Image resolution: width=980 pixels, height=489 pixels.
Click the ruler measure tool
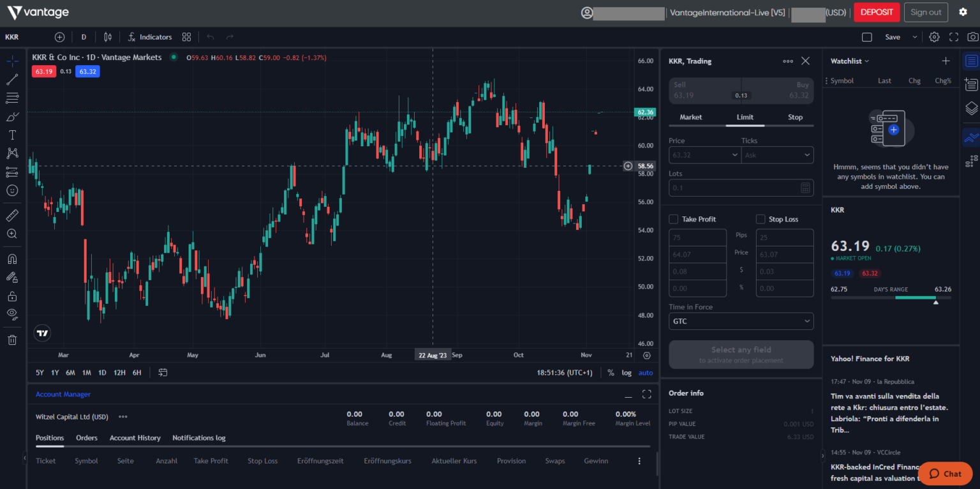12,215
